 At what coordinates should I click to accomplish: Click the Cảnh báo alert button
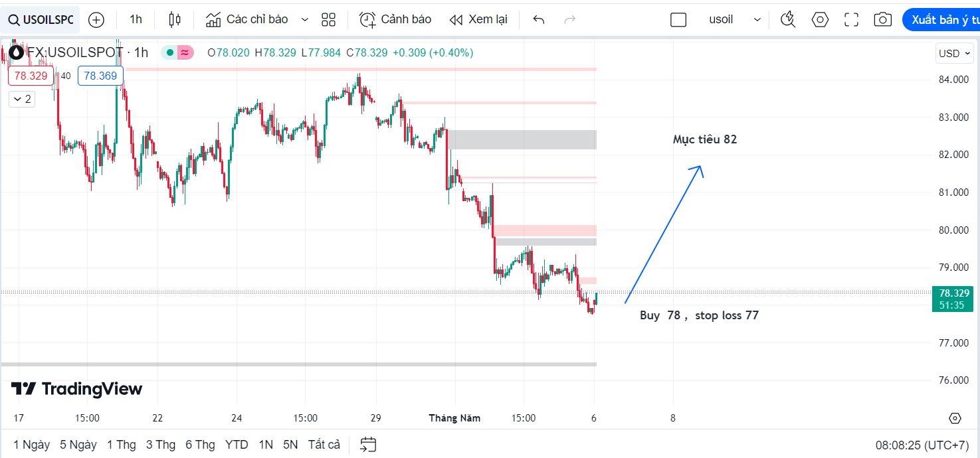pos(395,20)
